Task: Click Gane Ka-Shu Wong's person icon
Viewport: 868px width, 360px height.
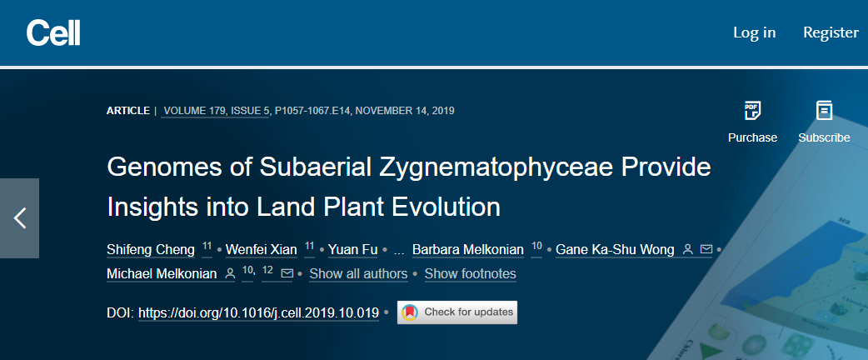Action: 687,250
